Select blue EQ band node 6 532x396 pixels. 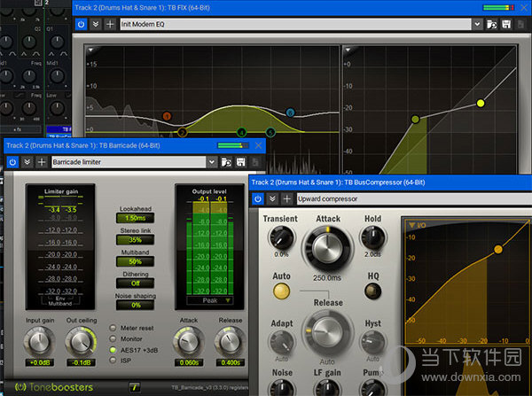290,113
